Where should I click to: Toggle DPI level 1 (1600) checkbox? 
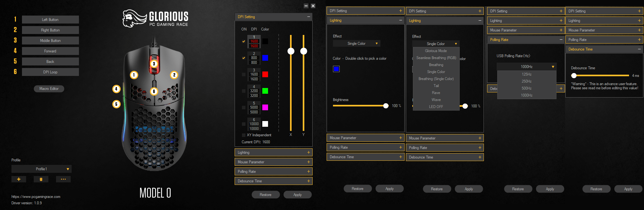(x=244, y=41)
